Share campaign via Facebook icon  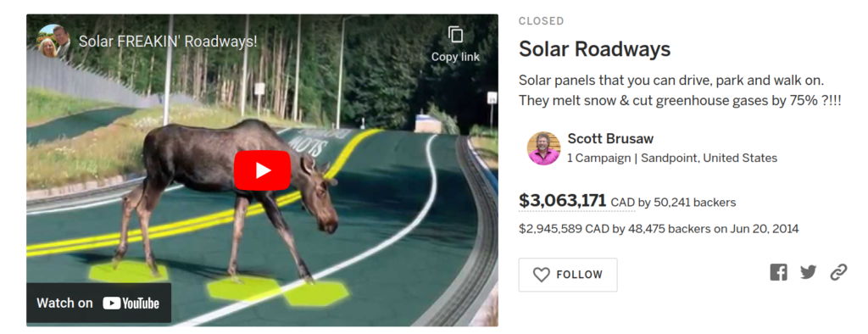pos(778,272)
